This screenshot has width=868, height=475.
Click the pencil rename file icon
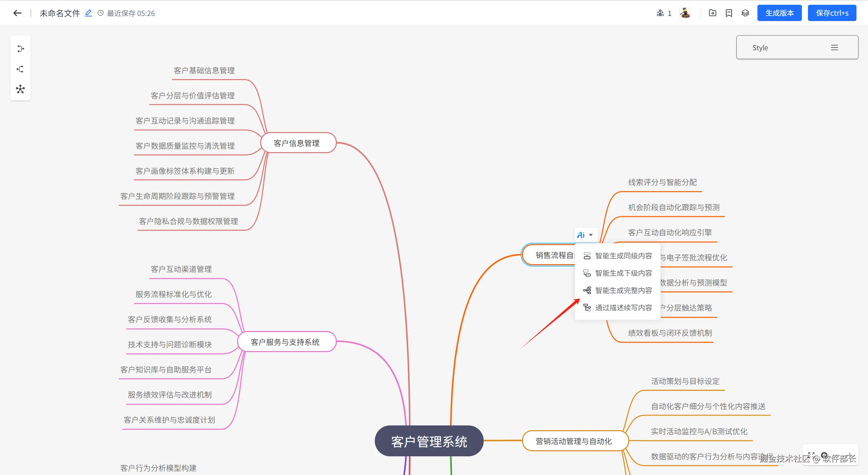(x=88, y=13)
